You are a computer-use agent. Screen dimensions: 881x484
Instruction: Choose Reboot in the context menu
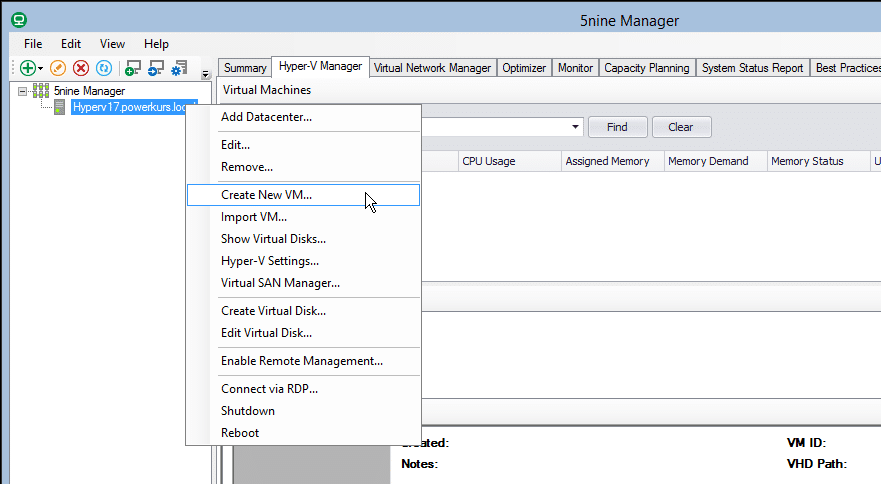click(x=303, y=433)
